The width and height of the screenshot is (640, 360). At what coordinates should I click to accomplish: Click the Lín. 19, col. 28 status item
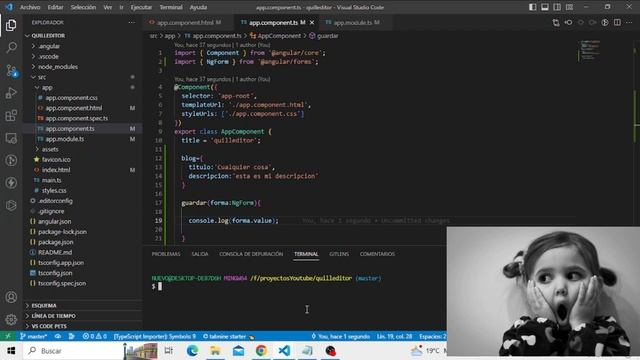(394, 336)
